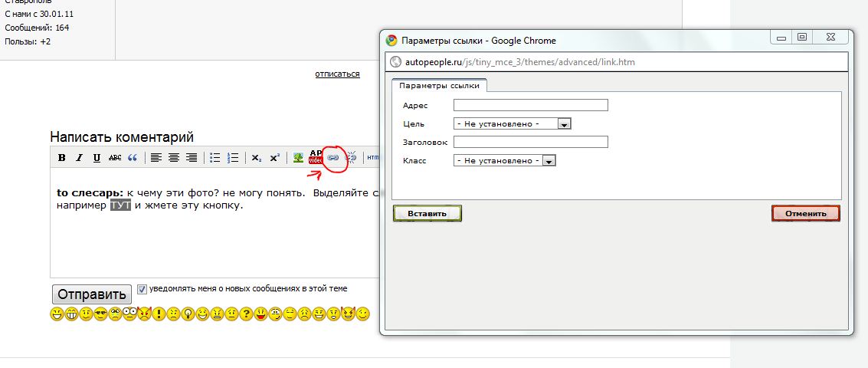Apply subscript formatting
868x368 pixels.
click(257, 158)
